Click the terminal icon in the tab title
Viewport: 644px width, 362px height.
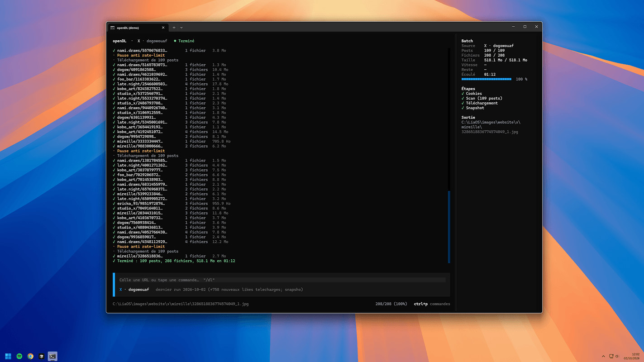(x=112, y=28)
